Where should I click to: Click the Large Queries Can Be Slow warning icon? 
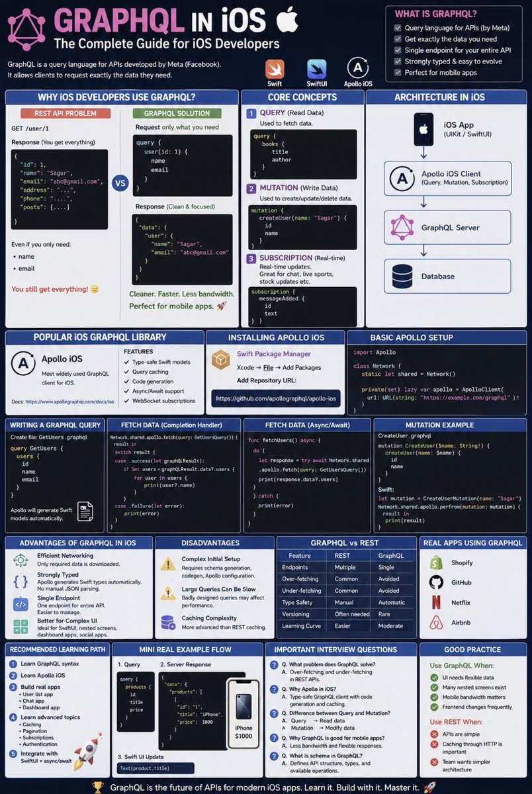(169, 593)
